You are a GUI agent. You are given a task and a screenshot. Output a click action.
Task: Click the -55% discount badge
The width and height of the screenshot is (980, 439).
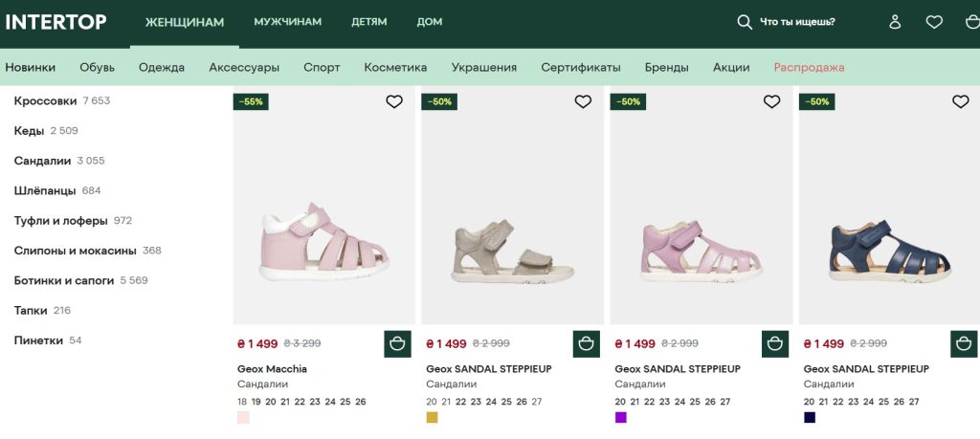(x=251, y=101)
